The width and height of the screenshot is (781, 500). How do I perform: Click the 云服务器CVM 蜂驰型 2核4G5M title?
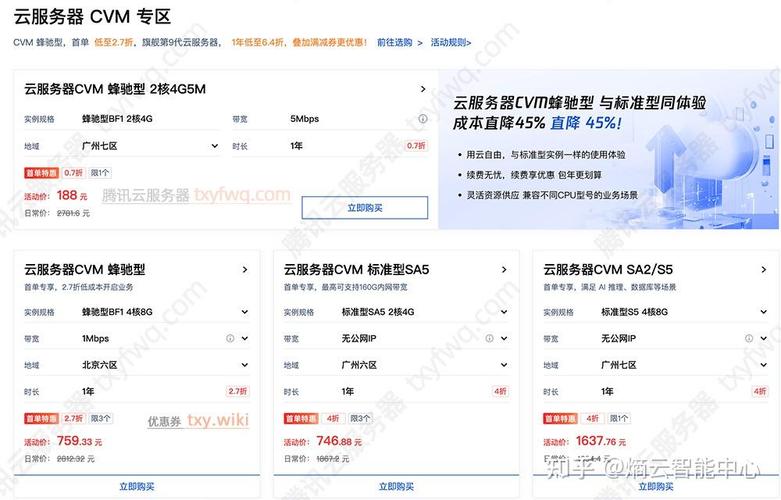click(x=115, y=89)
